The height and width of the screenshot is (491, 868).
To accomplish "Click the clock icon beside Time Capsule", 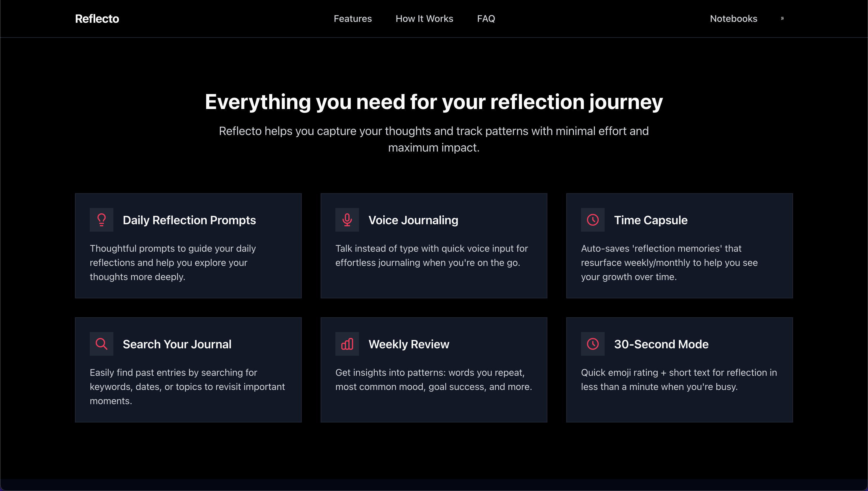I will coord(593,220).
